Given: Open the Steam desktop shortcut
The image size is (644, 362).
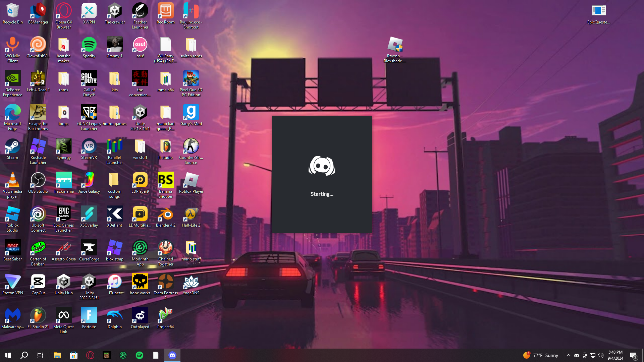Looking at the screenshot, I should click(x=12, y=146).
